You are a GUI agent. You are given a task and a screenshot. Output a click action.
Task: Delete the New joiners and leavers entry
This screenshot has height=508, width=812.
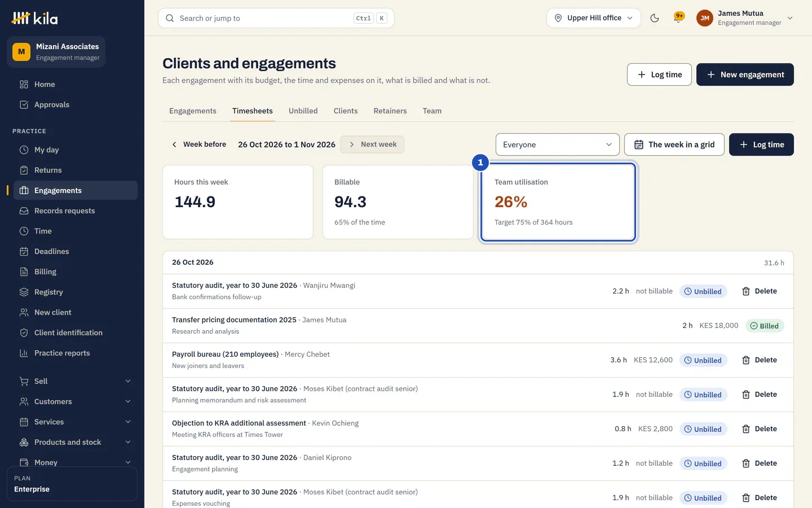tap(759, 360)
